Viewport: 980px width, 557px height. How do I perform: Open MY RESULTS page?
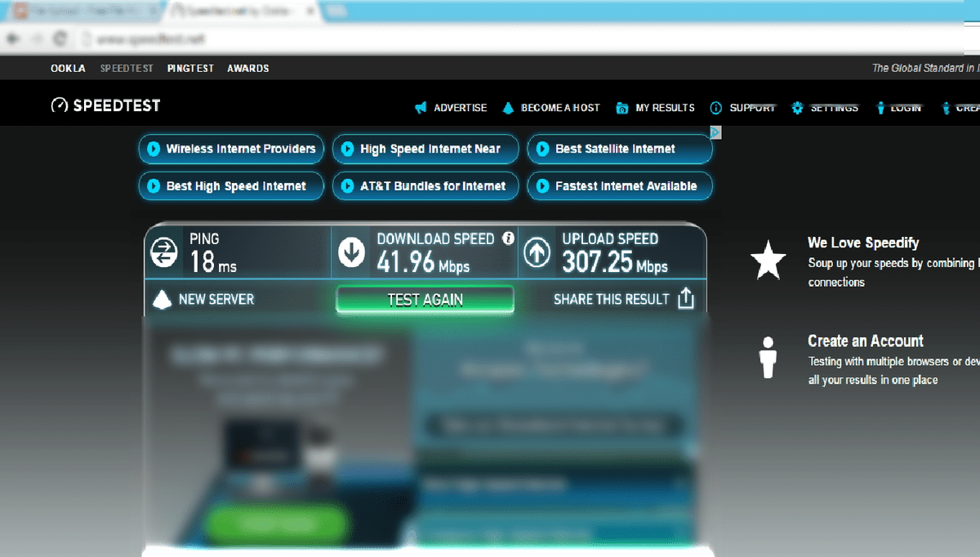(665, 108)
